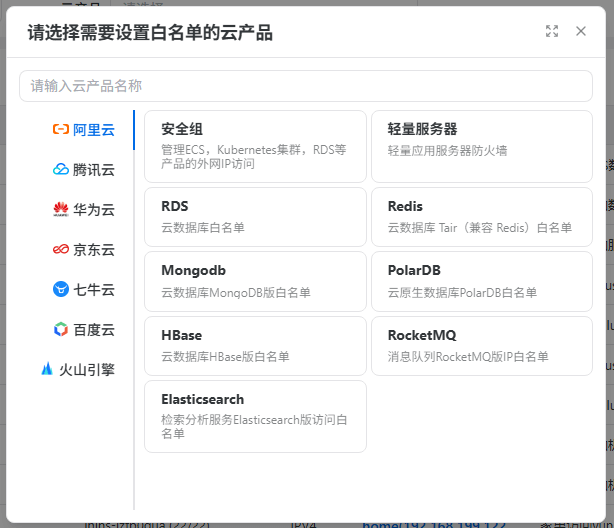
Task: Click the Alibaba Cloud logo icon
Action: point(61,130)
